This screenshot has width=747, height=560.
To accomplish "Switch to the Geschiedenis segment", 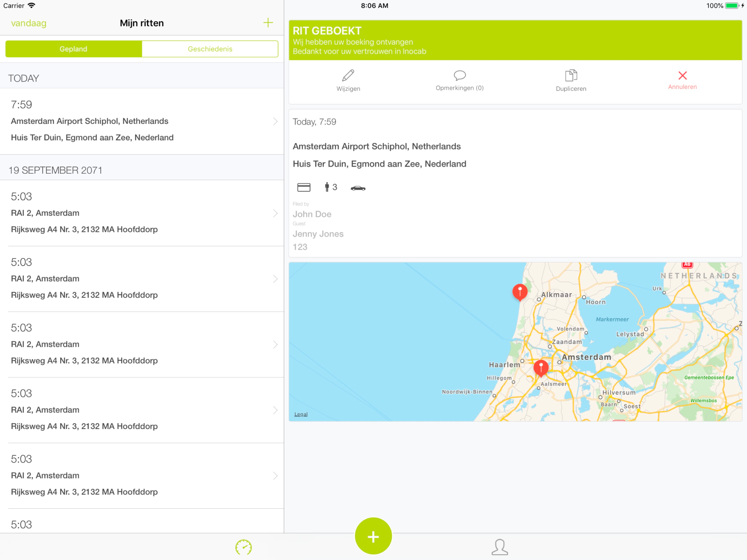I will tap(210, 49).
